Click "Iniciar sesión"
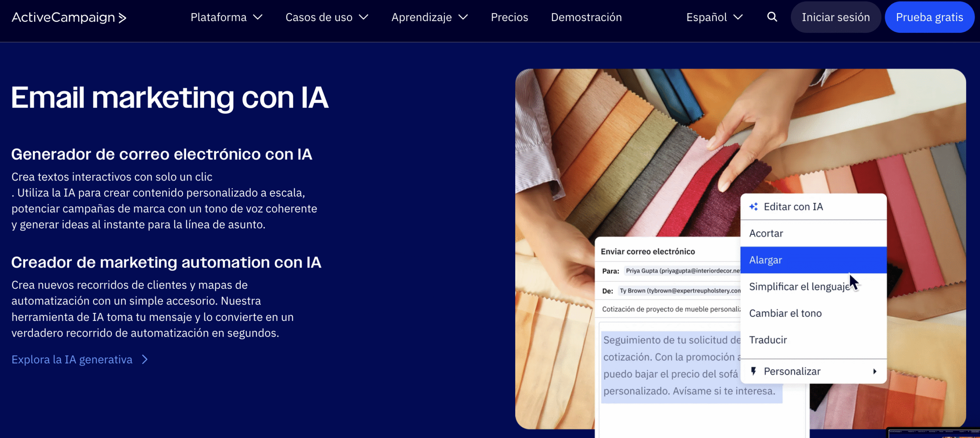This screenshot has height=438, width=980. (836, 17)
